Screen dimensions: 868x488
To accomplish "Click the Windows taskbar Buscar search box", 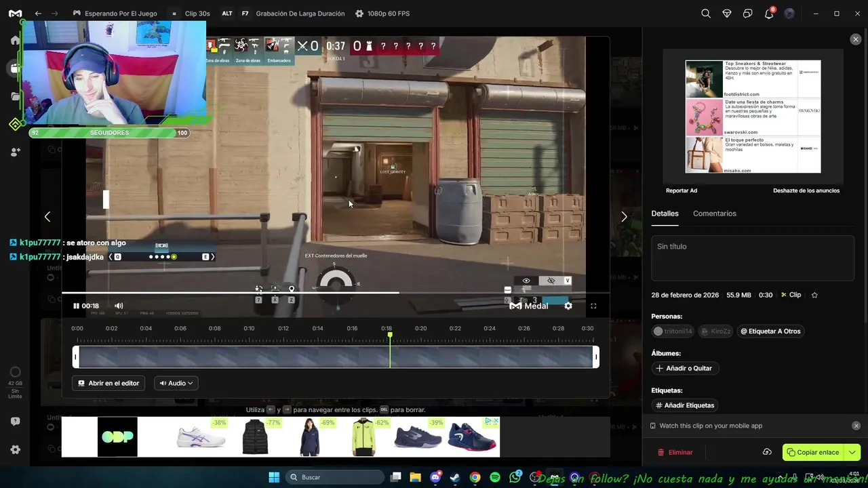I will pos(336,477).
